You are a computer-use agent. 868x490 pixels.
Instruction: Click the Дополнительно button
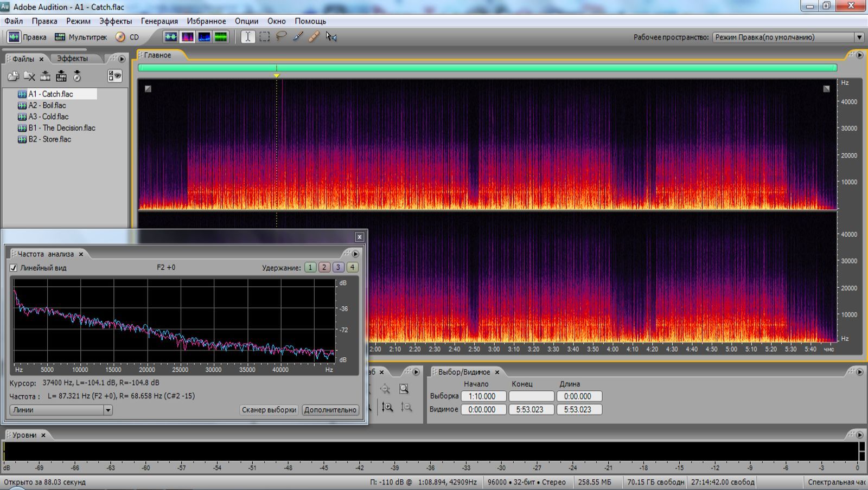click(330, 410)
